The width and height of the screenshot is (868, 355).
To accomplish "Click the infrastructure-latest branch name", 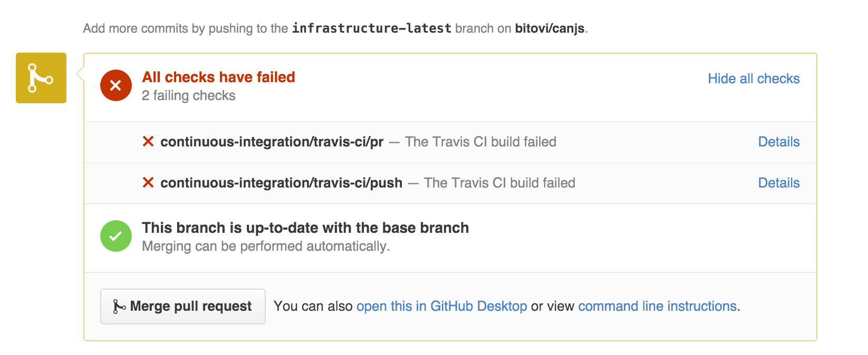I will pos(371,28).
